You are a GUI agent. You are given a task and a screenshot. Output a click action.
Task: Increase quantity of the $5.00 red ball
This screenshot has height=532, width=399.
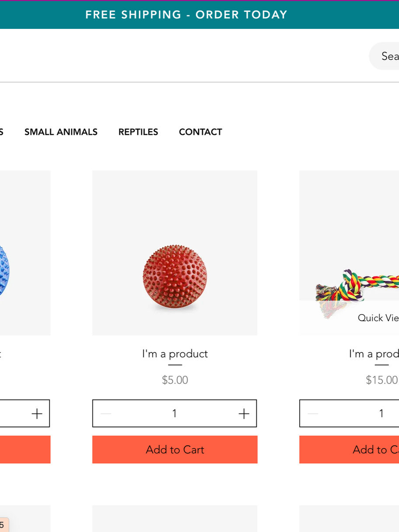(244, 413)
